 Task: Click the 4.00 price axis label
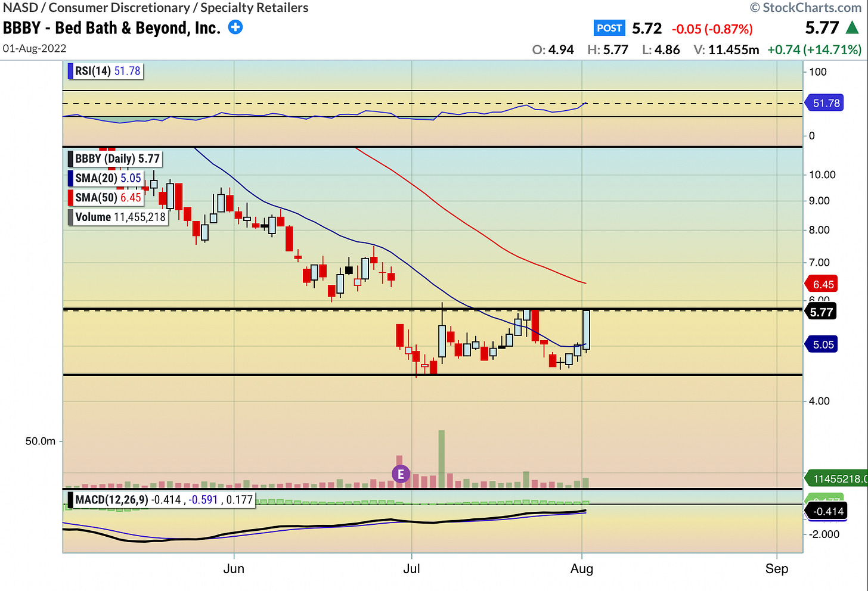[819, 401]
